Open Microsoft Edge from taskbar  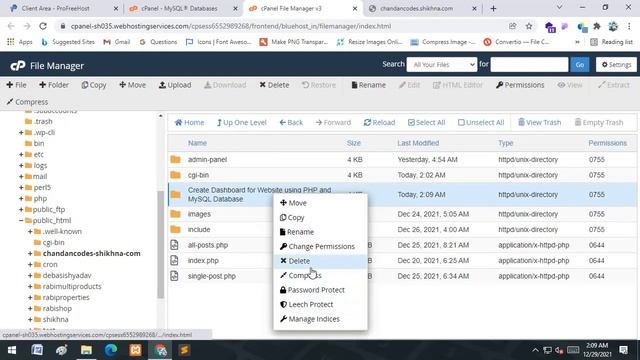click(x=111, y=350)
